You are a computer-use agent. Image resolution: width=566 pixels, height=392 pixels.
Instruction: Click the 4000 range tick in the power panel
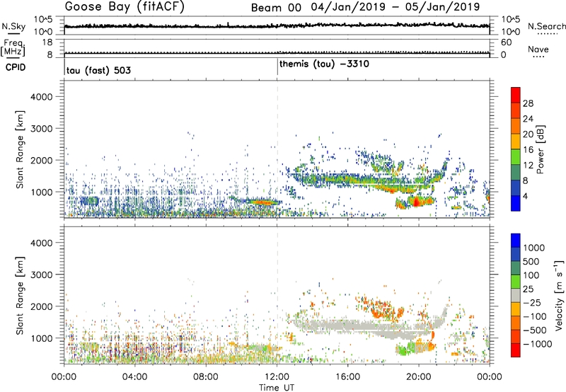[41, 97]
